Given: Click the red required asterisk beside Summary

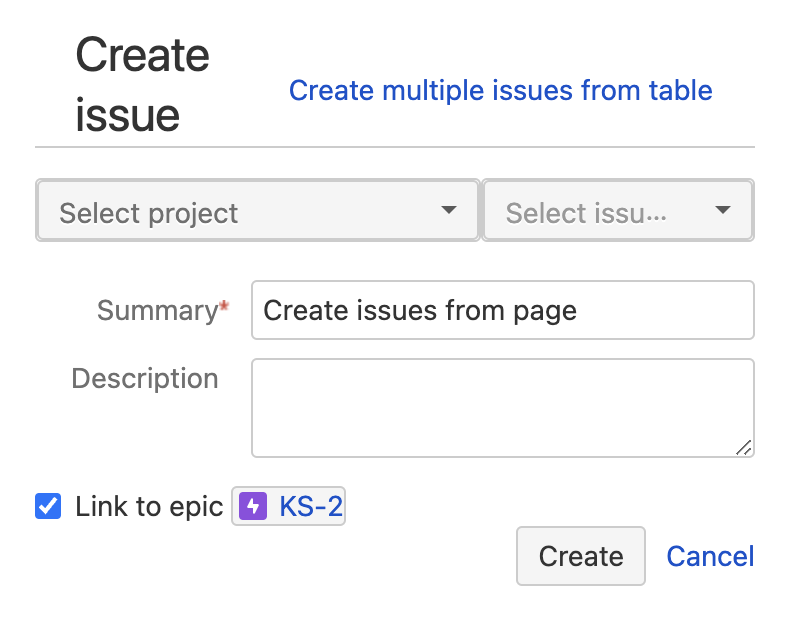Looking at the screenshot, I should pos(224,308).
